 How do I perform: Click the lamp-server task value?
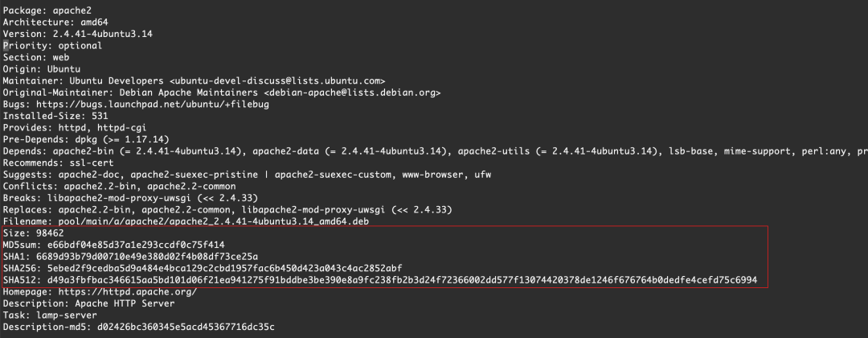[x=64, y=314]
